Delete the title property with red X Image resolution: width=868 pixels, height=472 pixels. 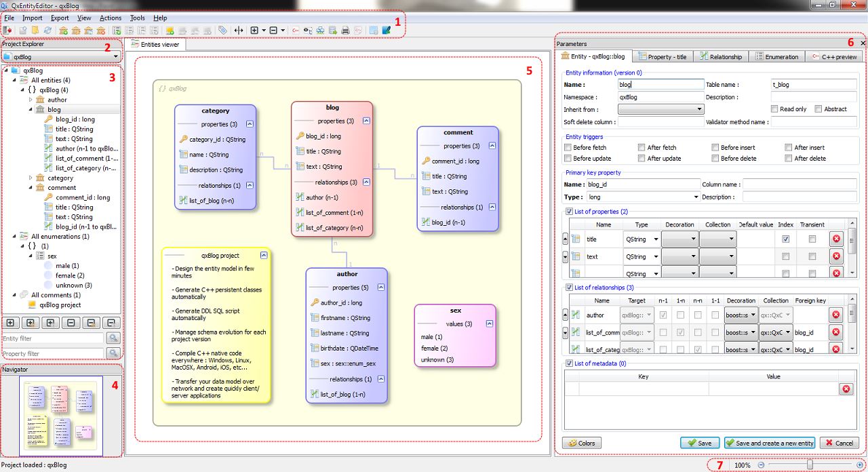[836, 239]
